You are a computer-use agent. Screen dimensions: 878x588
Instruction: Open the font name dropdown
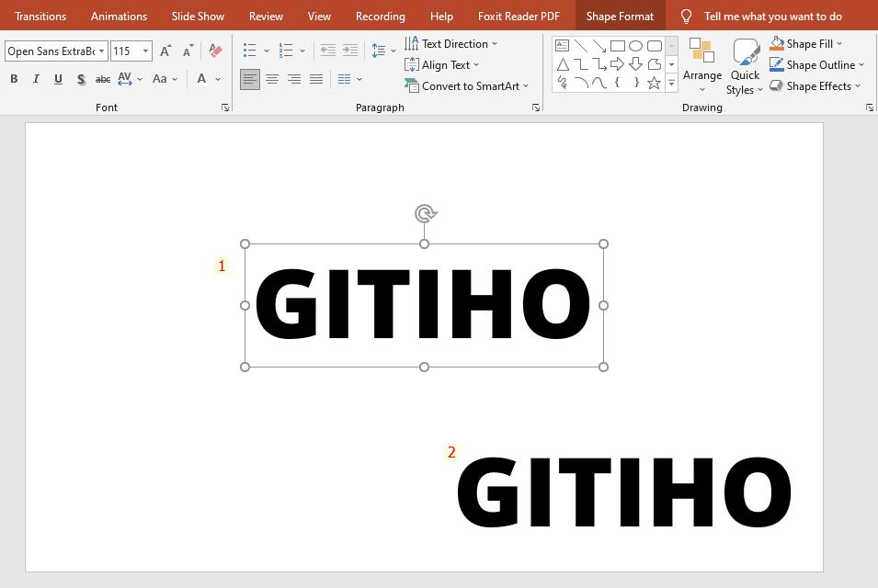pyautogui.click(x=99, y=51)
